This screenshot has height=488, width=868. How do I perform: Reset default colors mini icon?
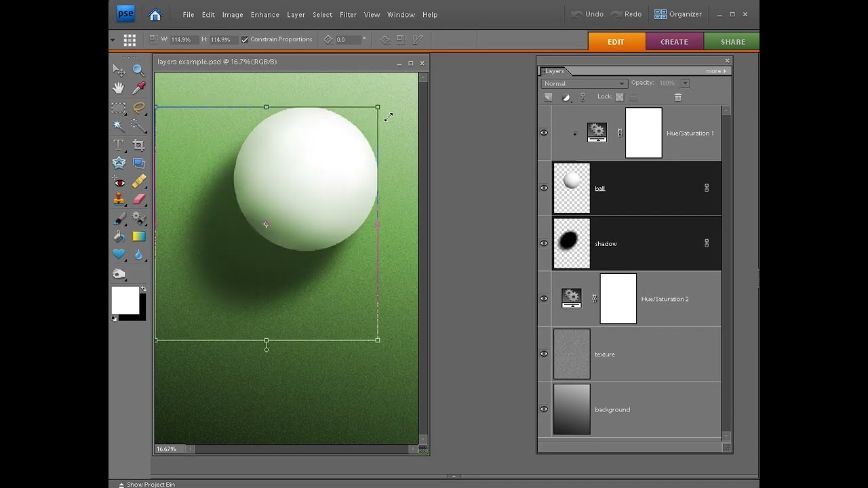115,318
